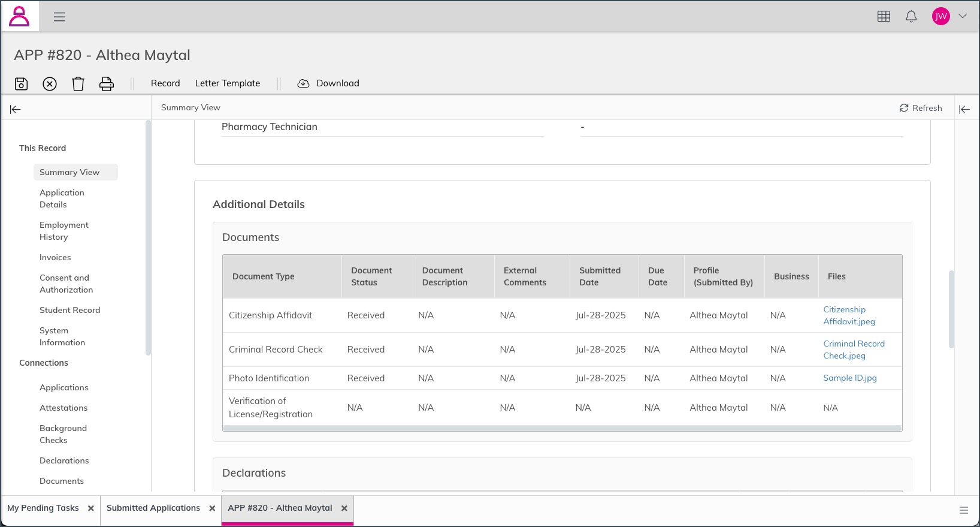
Task: Collapse the right side panel
Action: (x=964, y=109)
